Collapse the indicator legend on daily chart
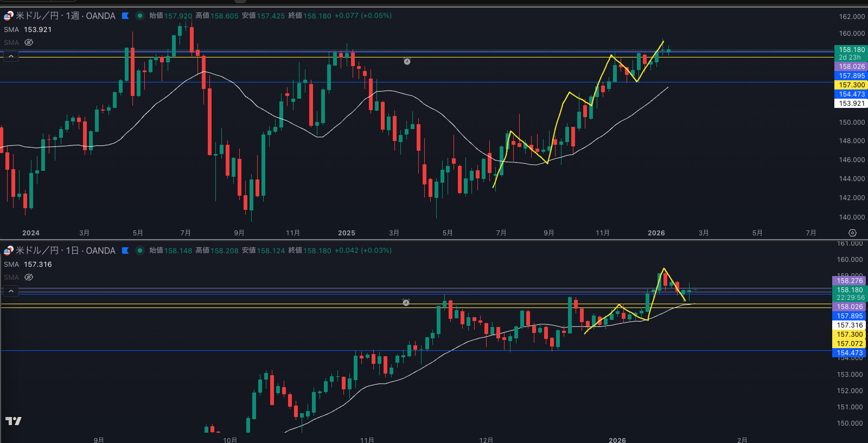This screenshot has width=868, height=443. [11, 291]
